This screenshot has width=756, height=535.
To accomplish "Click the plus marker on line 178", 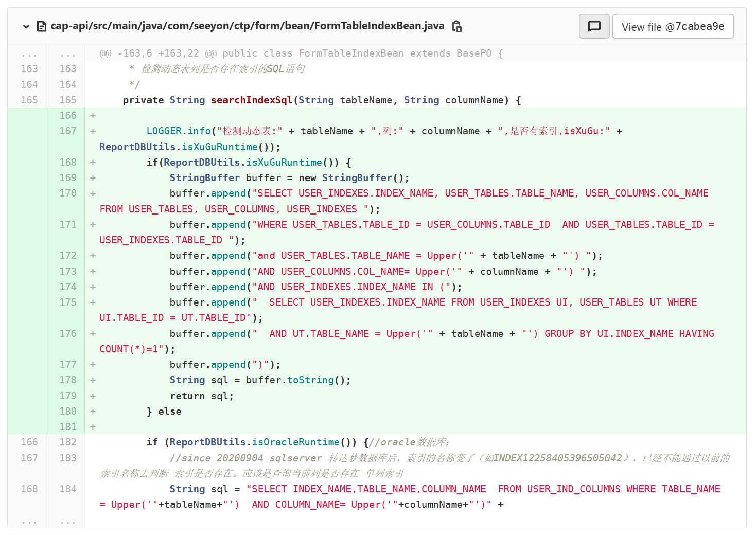I will 93,380.
